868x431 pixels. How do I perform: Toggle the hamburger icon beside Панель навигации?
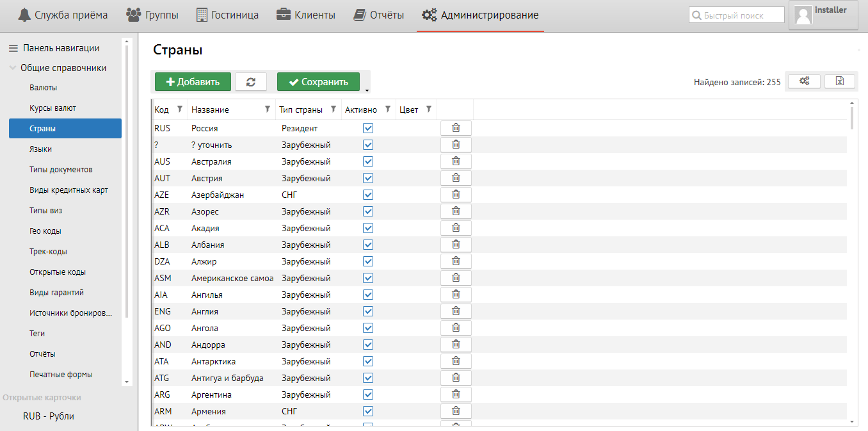point(13,48)
